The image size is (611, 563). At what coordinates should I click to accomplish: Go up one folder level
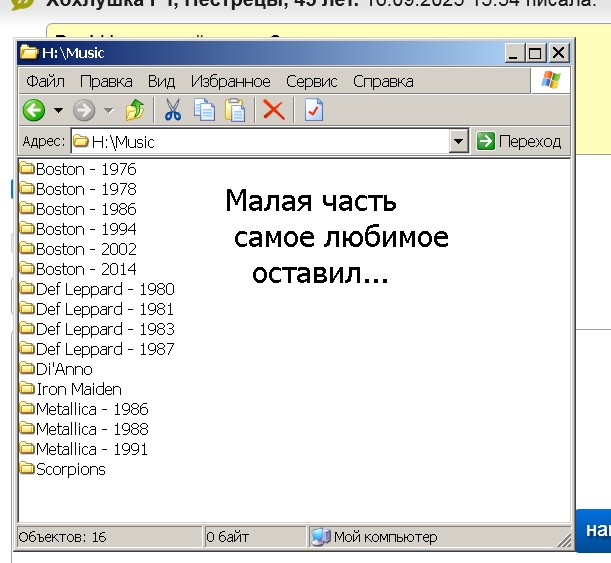135,110
